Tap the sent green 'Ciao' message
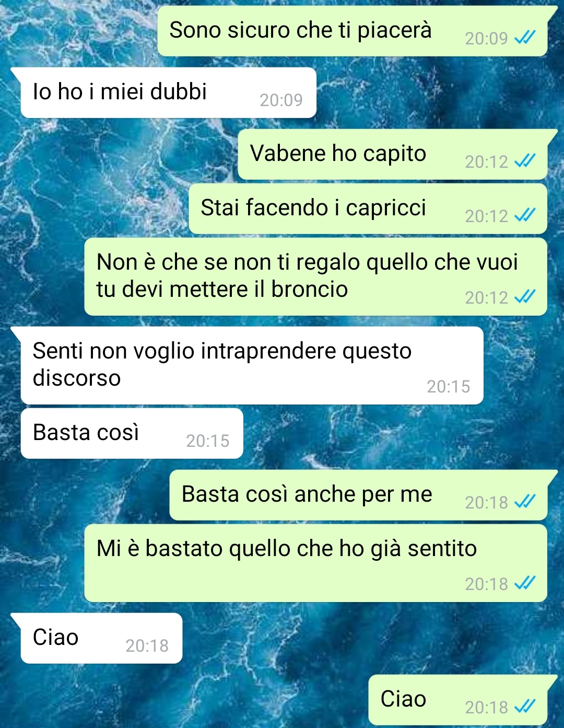The width and height of the screenshot is (564, 728). coord(457,700)
